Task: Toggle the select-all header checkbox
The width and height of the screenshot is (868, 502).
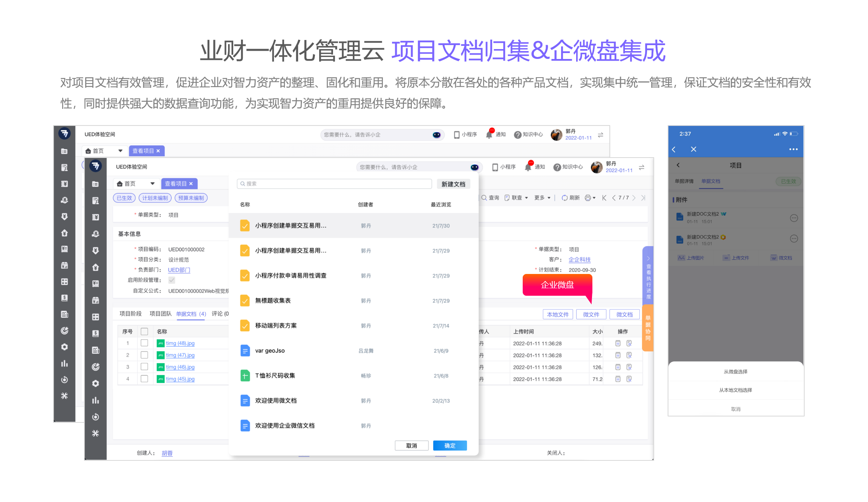Action: pyautogui.click(x=145, y=331)
